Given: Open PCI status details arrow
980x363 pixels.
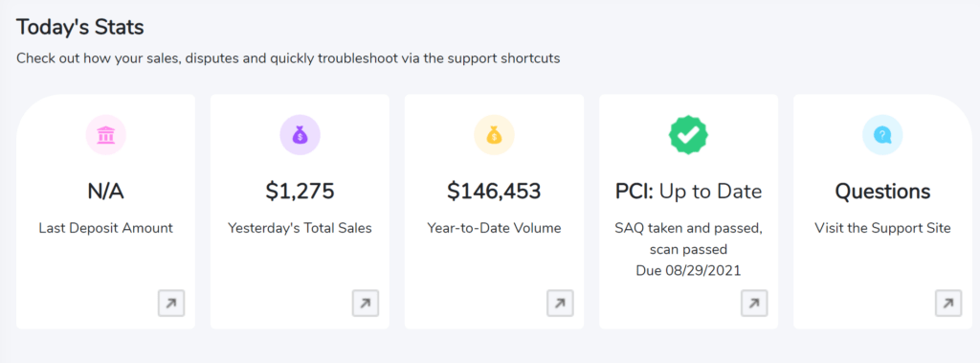Looking at the screenshot, I should click(754, 304).
